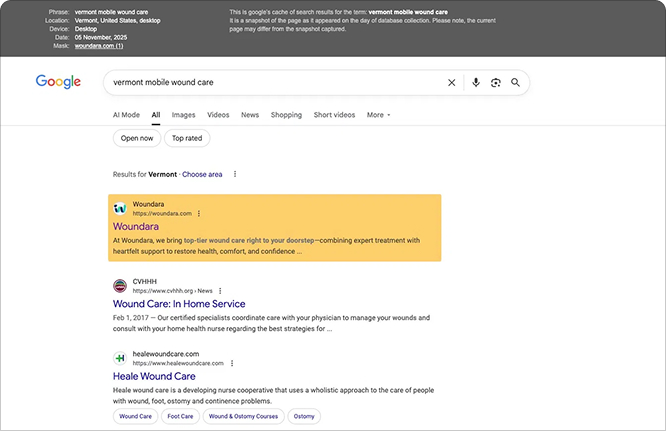Click the healewoundcare.com site name text
The image size is (666, 431).
click(166, 354)
